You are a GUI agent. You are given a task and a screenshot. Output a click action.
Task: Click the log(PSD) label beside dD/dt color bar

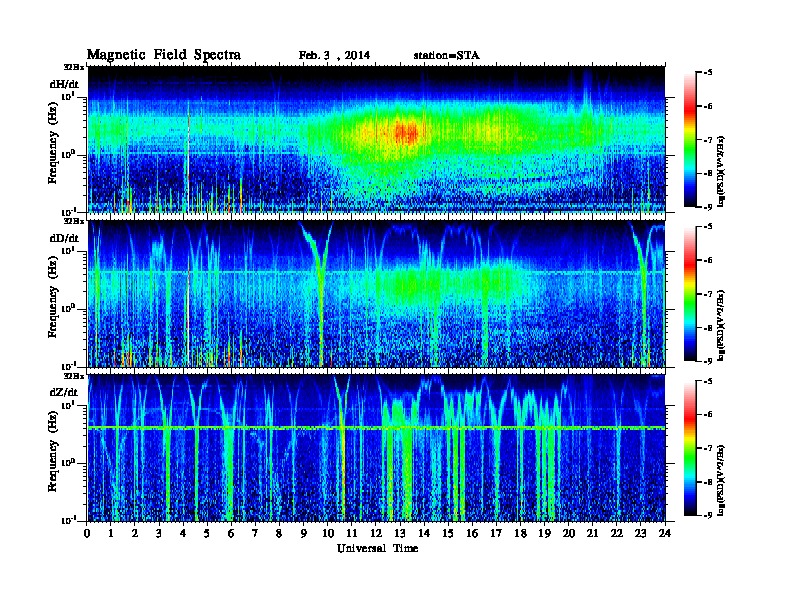tap(721, 325)
